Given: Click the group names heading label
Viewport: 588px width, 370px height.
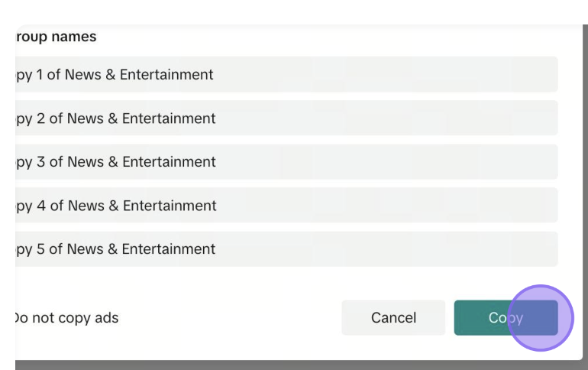Looking at the screenshot, I should pyautogui.click(x=56, y=37).
